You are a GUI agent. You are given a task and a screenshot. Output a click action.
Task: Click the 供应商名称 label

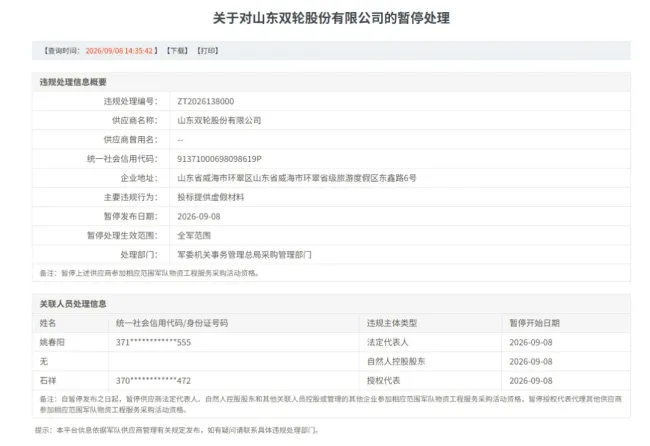pos(134,121)
